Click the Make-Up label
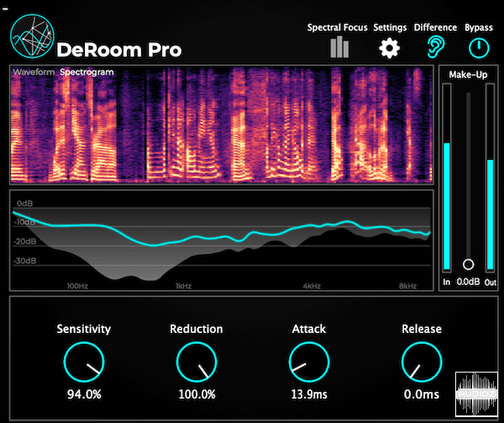The image size is (504, 423). tap(468, 75)
